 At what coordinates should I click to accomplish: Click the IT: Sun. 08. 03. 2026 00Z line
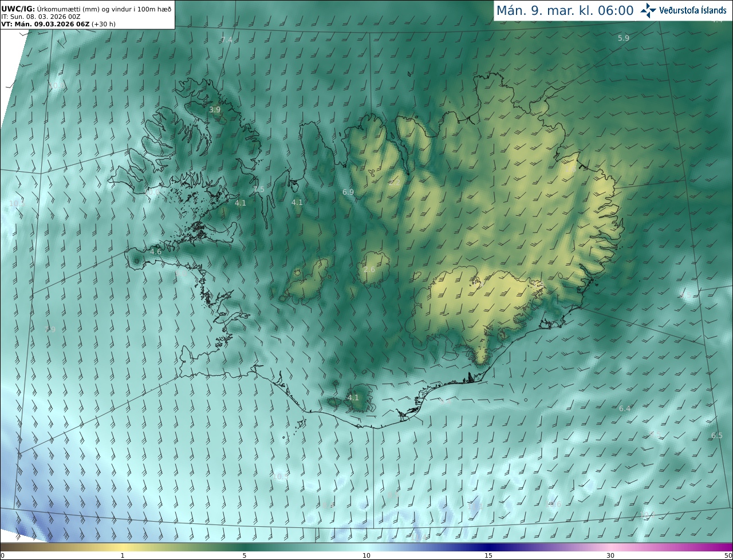41,17
